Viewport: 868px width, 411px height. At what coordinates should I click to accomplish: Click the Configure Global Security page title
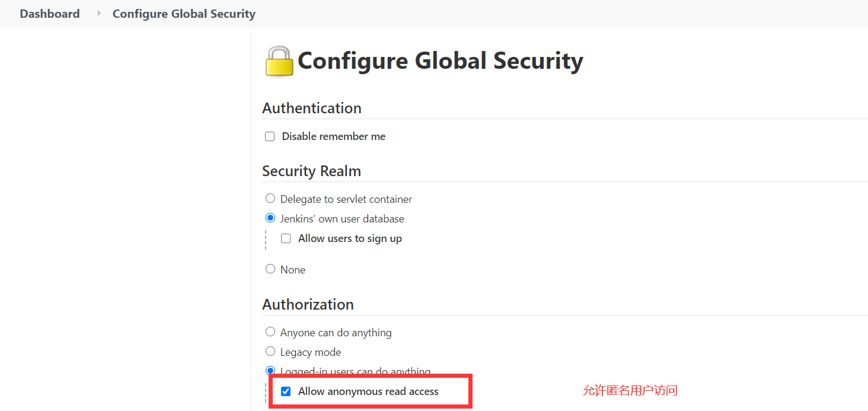[441, 60]
